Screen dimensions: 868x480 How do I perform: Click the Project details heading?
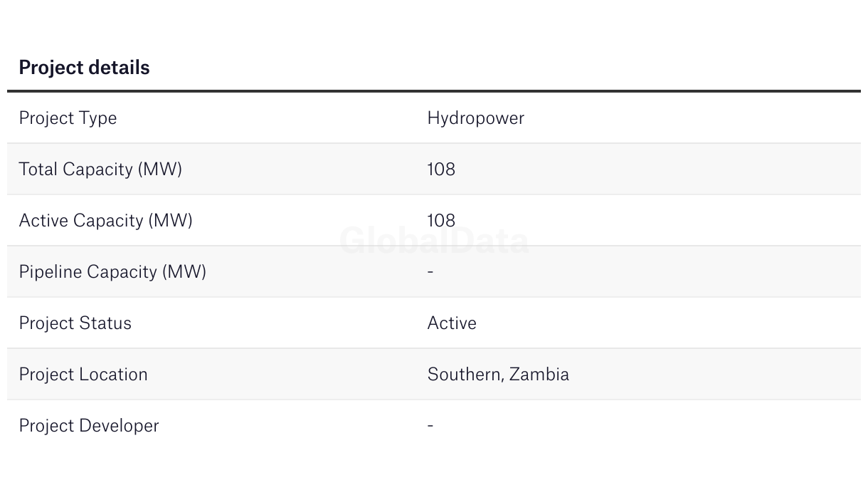(84, 68)
